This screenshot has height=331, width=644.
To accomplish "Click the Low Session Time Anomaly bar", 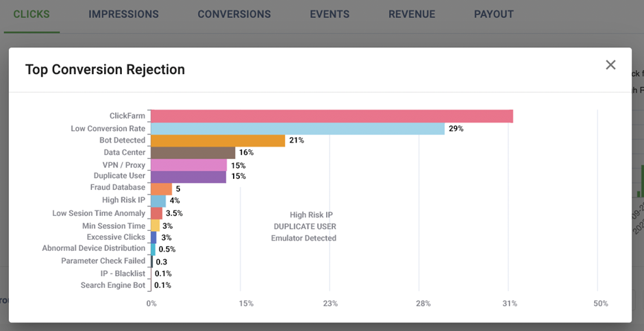I will pyautogui.click(x=156, y=213).
